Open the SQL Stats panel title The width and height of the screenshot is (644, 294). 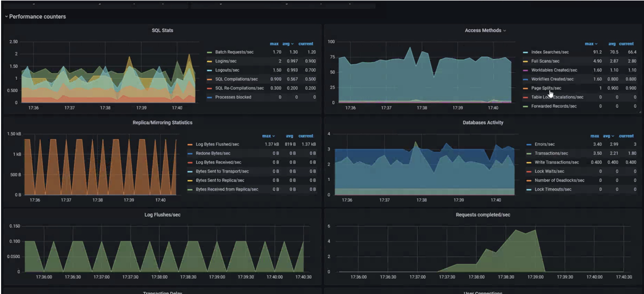162,30
